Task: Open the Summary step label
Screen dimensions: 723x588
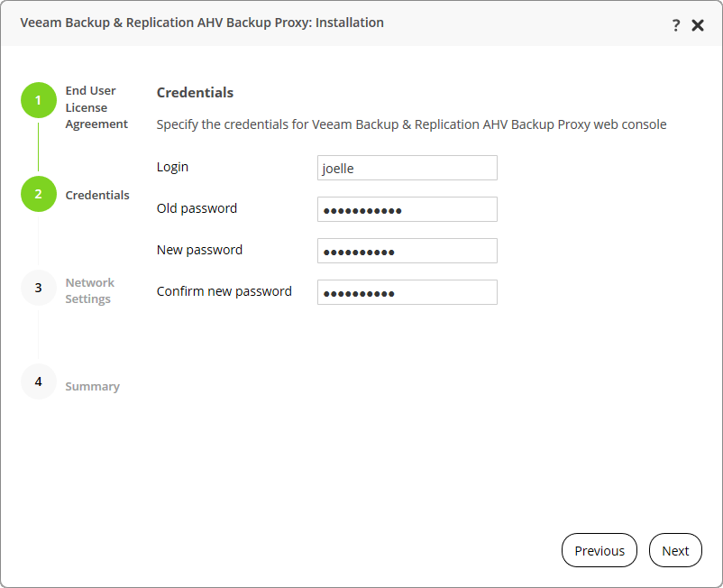Action: click(x=92, y=386)
